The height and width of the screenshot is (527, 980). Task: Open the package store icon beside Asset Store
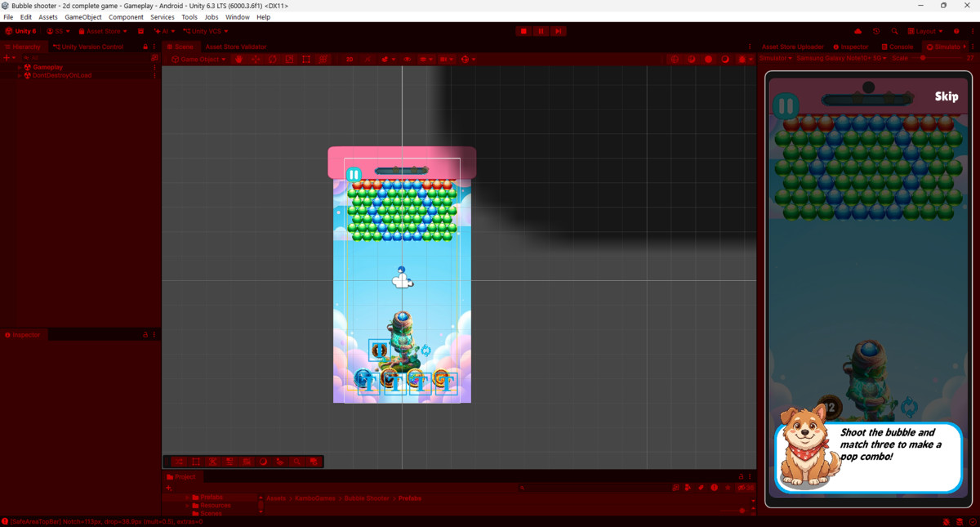pyautogui.click(x=140, y=31)
